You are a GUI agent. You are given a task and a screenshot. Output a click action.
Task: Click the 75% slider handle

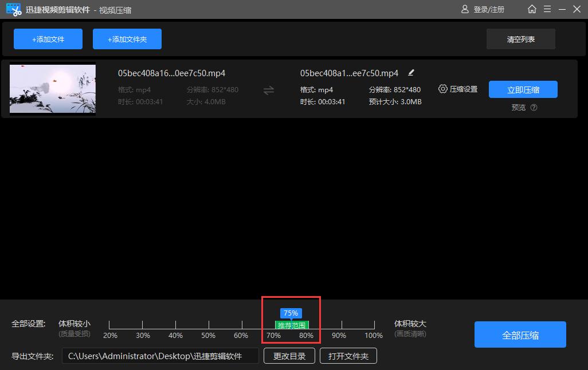(x=291, y=313)
